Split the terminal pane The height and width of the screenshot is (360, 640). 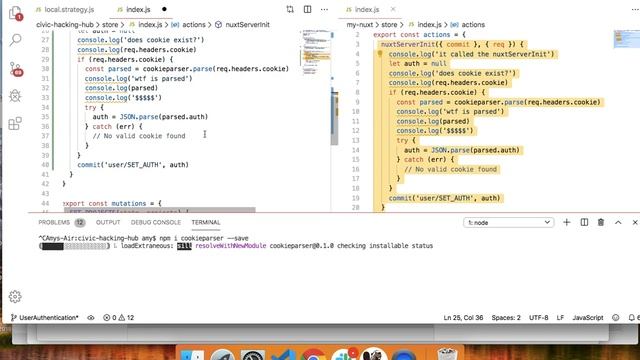coord(584,222)
